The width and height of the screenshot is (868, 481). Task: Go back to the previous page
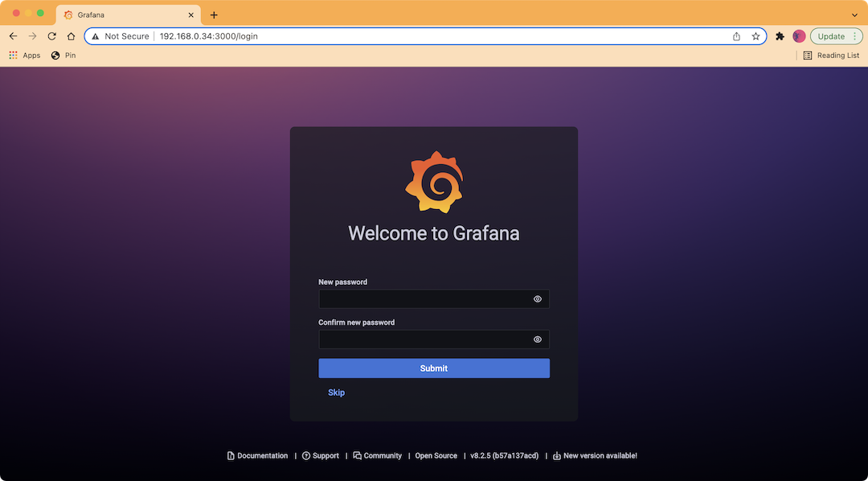point(14,36)
